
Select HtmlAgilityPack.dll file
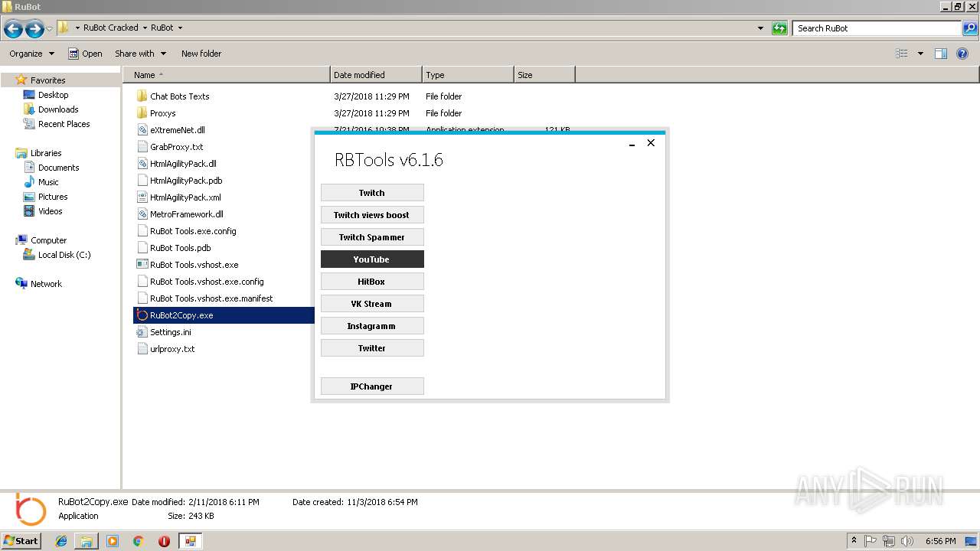coord(183,164)
